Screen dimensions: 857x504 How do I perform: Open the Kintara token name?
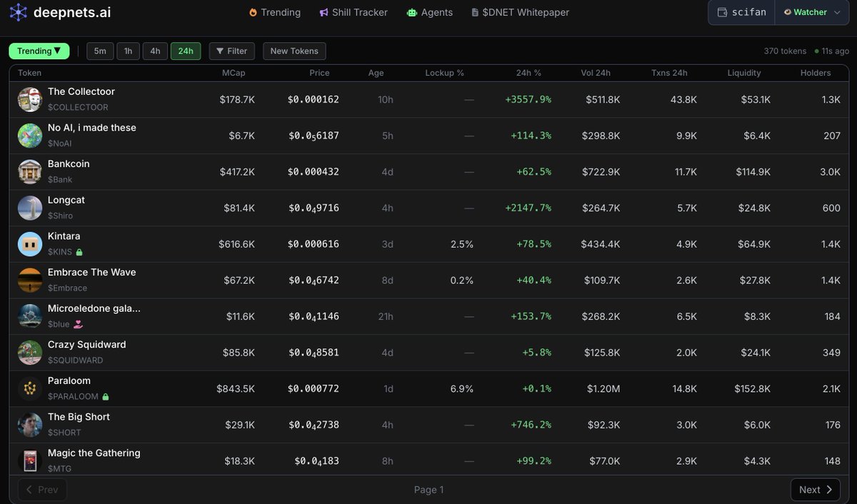(64, 236)
